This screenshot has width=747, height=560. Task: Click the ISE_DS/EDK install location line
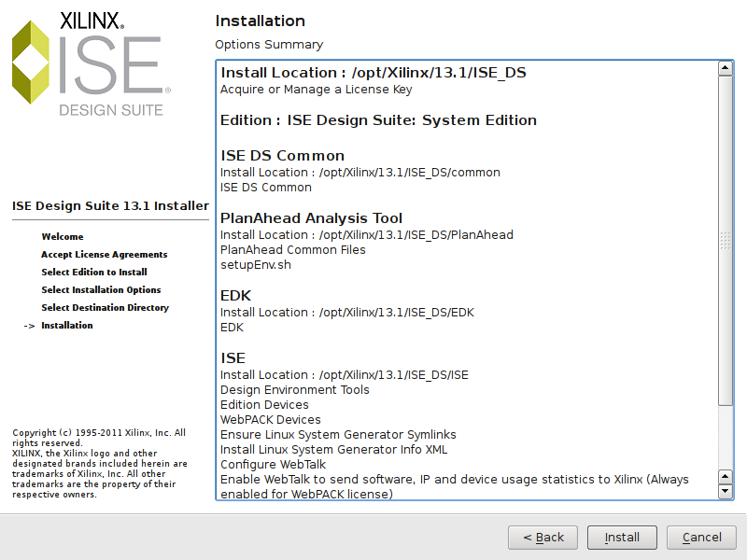pyautogui.click(x=347, y=313)
